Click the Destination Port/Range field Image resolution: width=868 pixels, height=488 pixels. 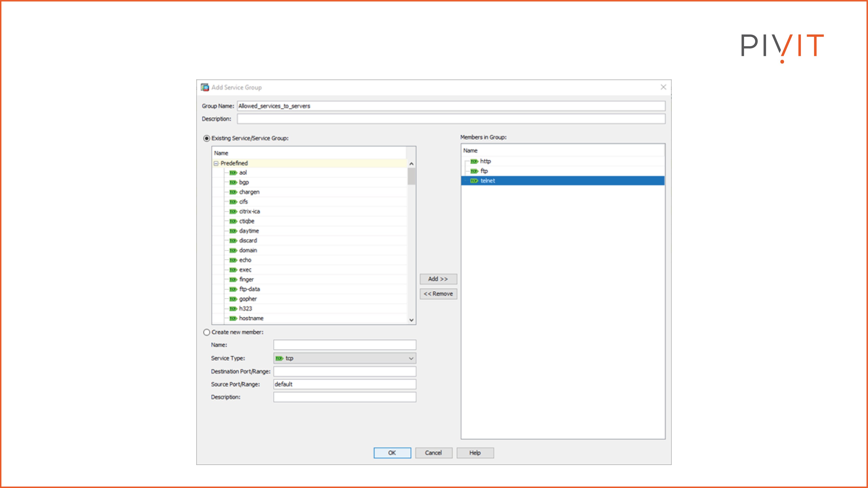344,372
